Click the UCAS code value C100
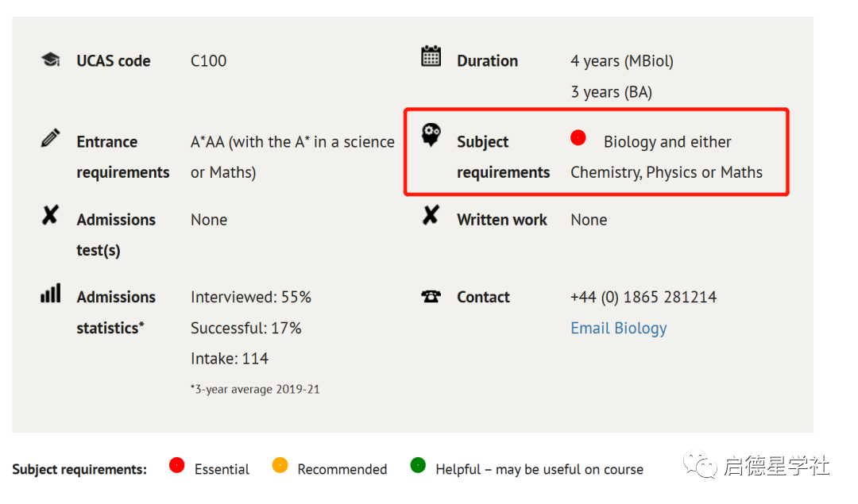The width and height of the screenshot is (858, 504). point(208,60)
